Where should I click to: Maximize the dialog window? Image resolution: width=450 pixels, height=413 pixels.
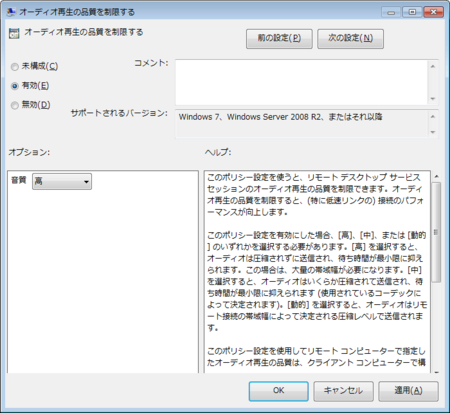tap(412, 12)
